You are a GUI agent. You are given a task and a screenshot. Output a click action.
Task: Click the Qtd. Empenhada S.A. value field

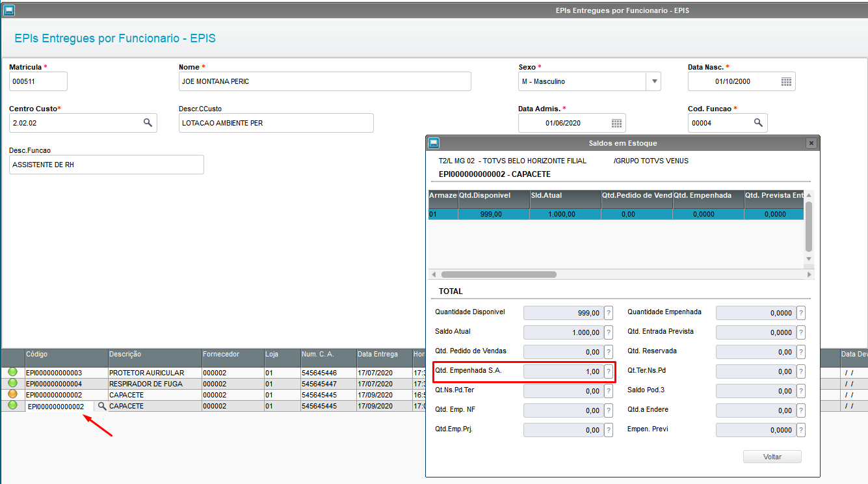[x=563, y=371]
